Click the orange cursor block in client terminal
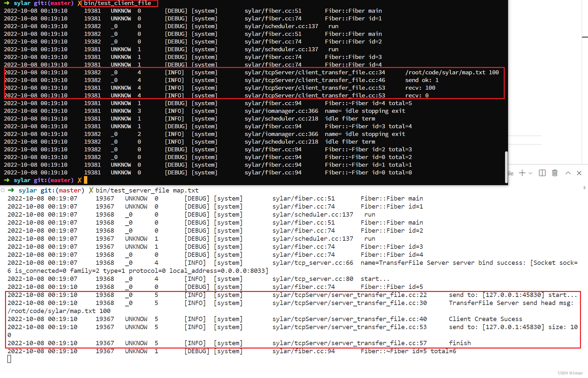This screenshot has height=378, width=588. [86, 180]
